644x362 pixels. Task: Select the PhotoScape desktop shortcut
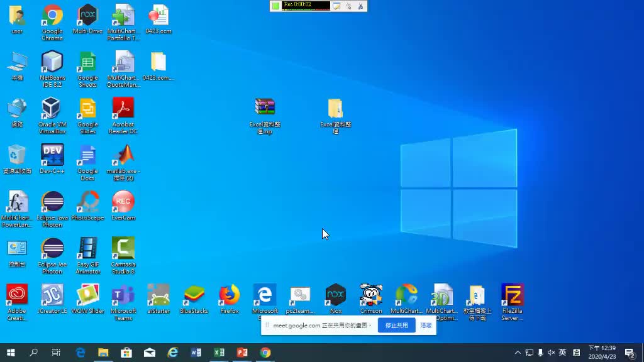coord(87,206)
